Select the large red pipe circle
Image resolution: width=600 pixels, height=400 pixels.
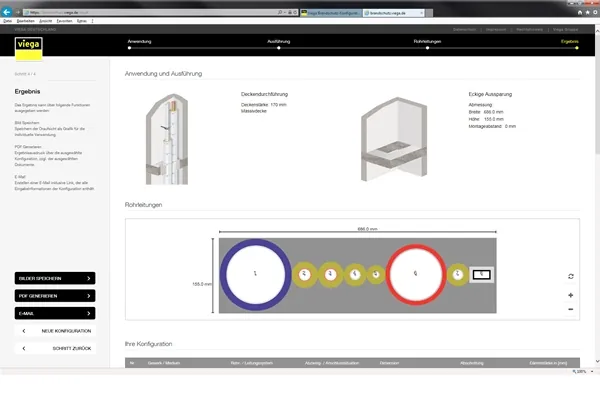pyautogui.click(x=415, y=274)
